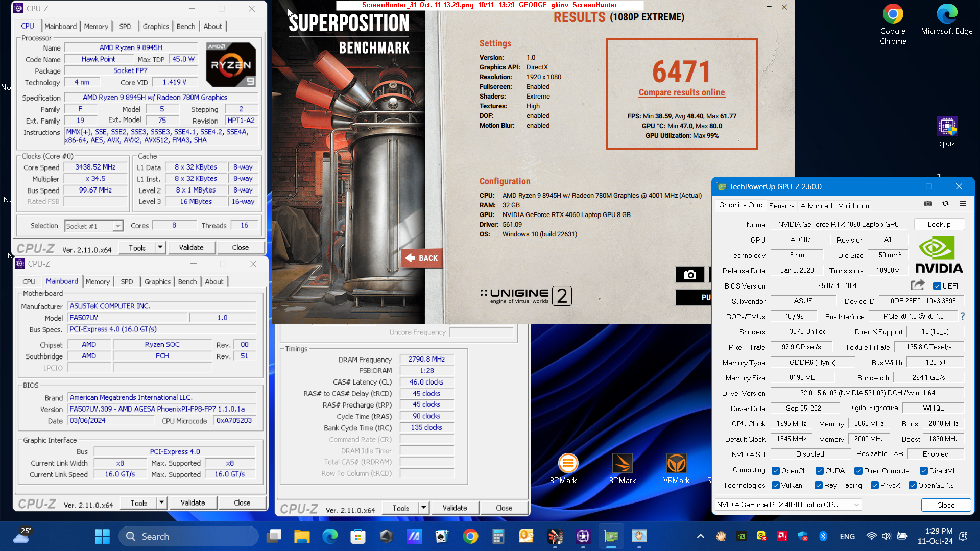Click the Ryzen 9 logo in CPU-Z
The width and height of the screenshot is (980, 551).
(231, 65)
